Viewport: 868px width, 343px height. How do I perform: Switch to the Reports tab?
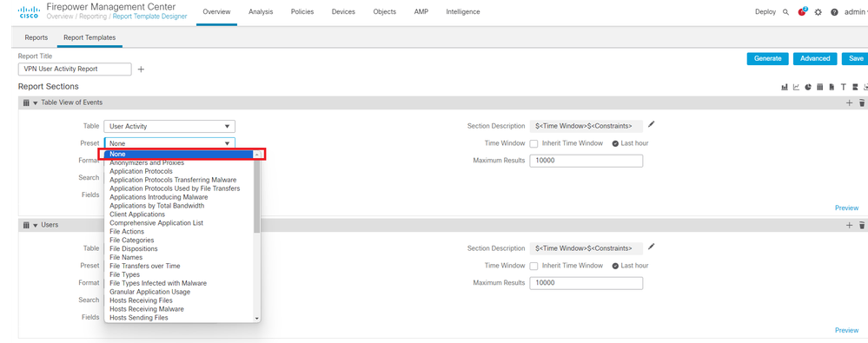pos(36,37)
